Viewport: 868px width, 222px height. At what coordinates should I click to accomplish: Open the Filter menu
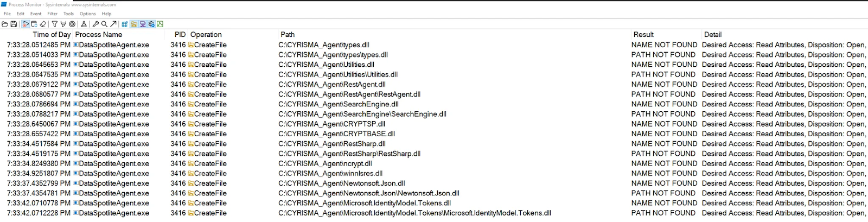(52, 14)
